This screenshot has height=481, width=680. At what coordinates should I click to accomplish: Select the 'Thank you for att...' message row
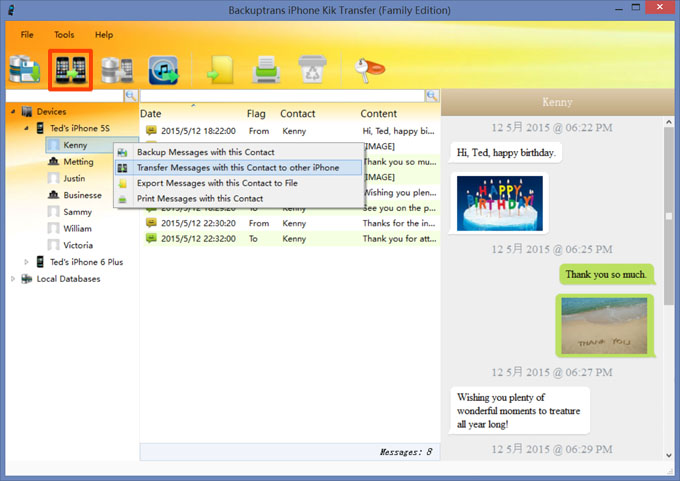tap(291, 239)
